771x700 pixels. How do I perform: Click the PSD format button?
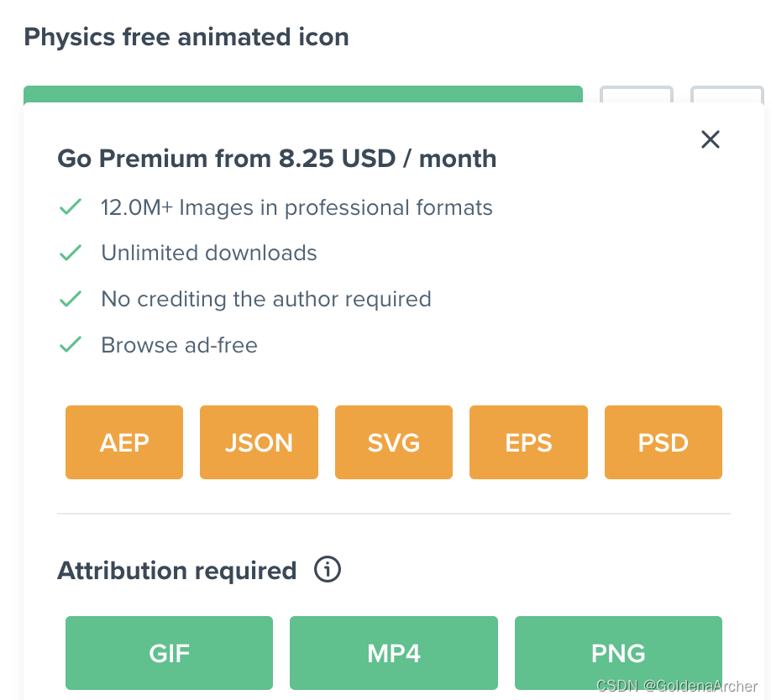(663, 442)
